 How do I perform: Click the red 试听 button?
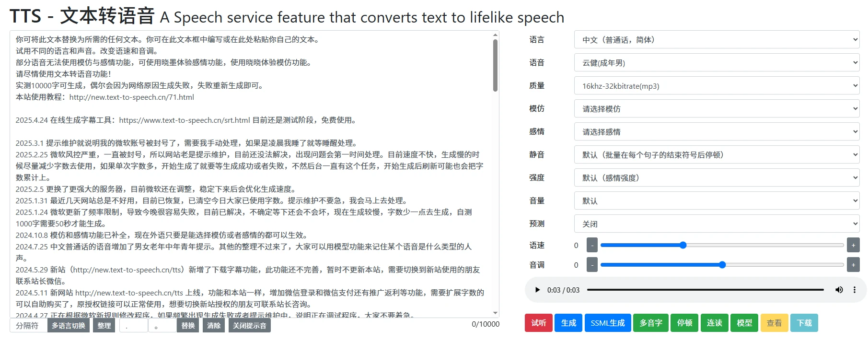pos(538,323)
